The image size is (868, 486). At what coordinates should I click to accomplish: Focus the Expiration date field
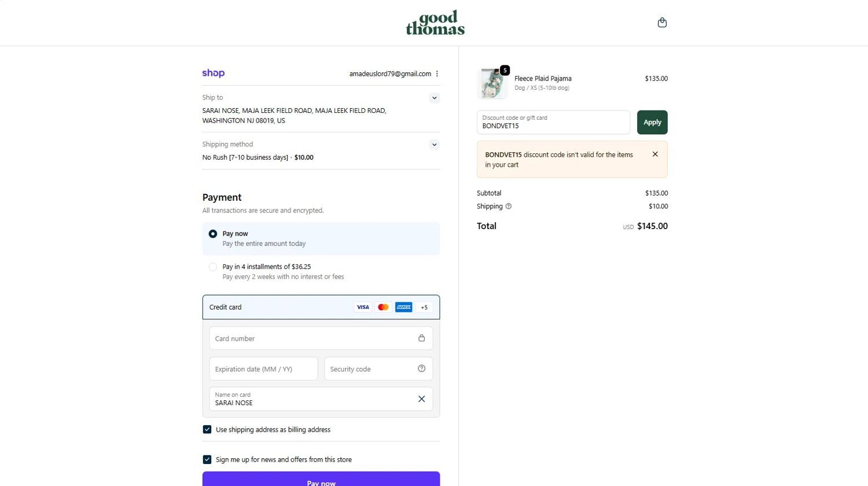[x=263, y=369]
